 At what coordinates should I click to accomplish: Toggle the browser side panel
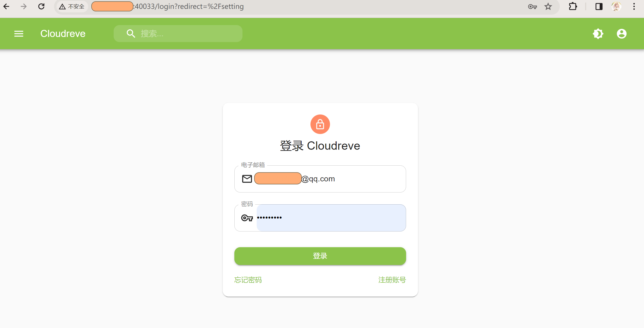[599, 7]
